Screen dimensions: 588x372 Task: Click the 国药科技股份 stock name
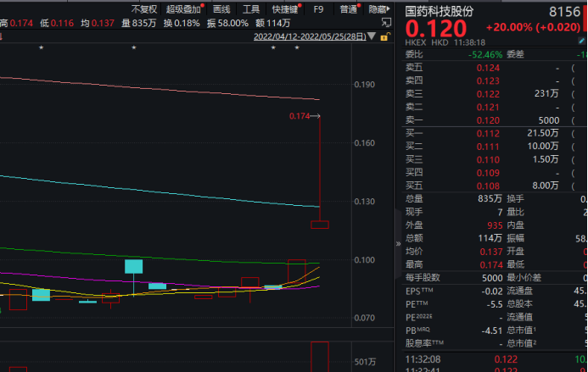(440, 11)
